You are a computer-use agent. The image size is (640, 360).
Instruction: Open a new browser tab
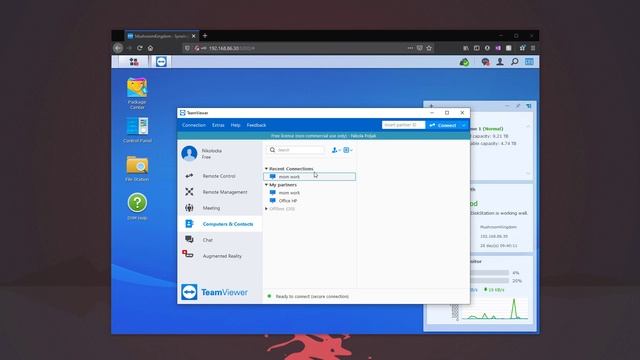[205, 36]
